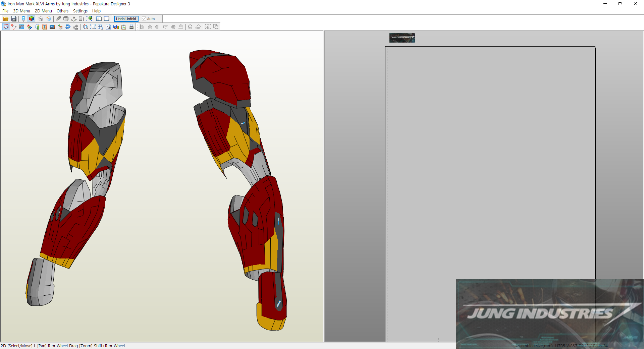Click the group parts icon
The image size is (644, 349).
[208, 27]
